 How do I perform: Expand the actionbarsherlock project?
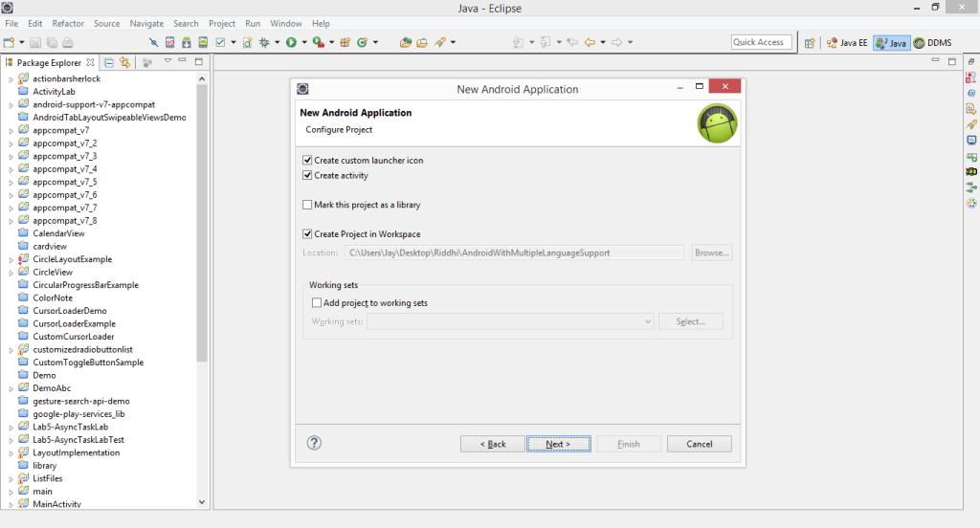pyautogui.click(x=11, y=79)
